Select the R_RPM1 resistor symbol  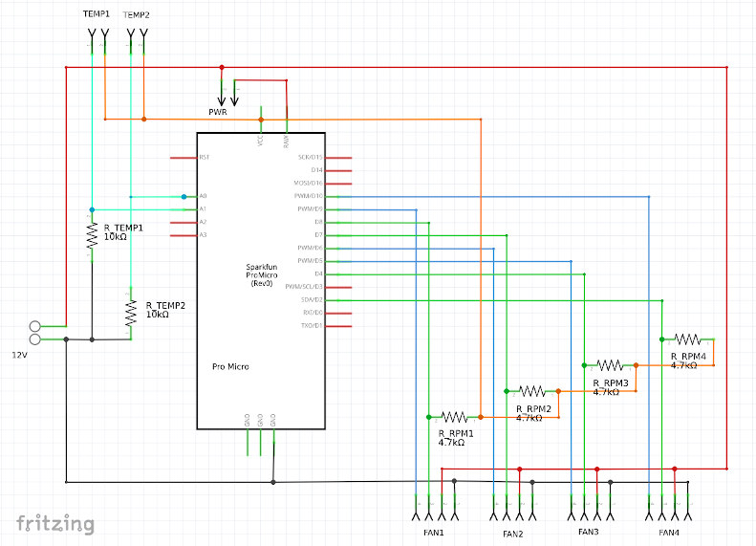tap(455, 417)
